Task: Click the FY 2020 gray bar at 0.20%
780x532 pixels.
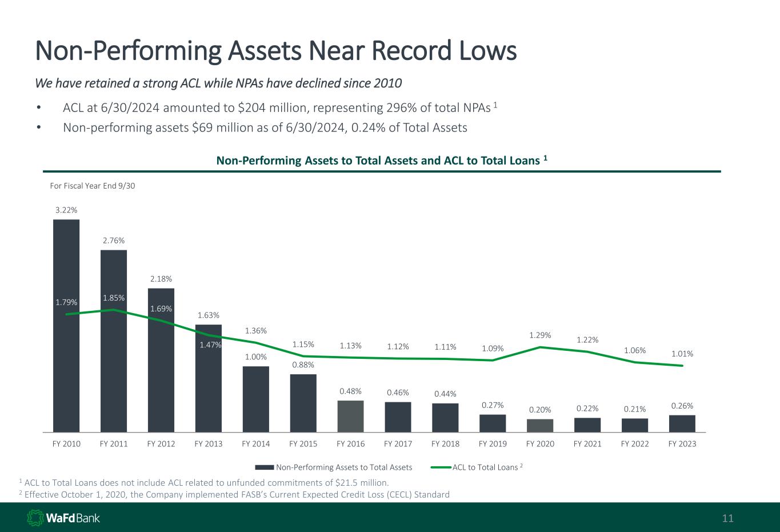Action: tap(540, 426)
